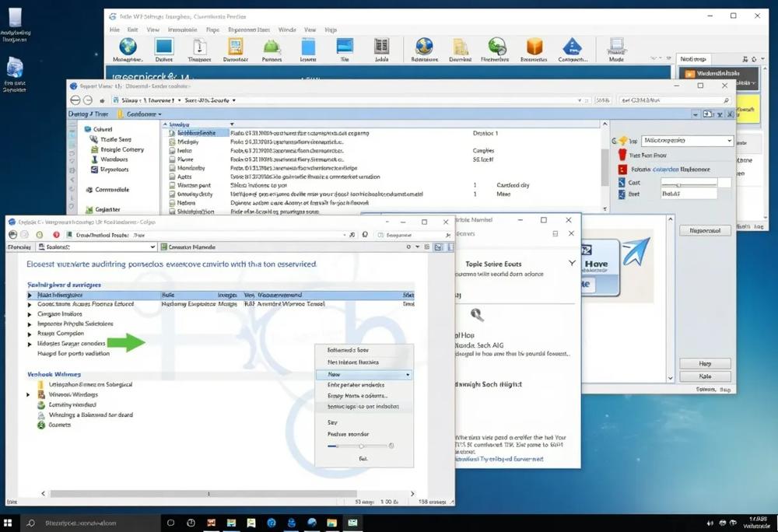Open the orange cube toolbar icon
The image size is (778, 532).
click(x=534, y=47)
